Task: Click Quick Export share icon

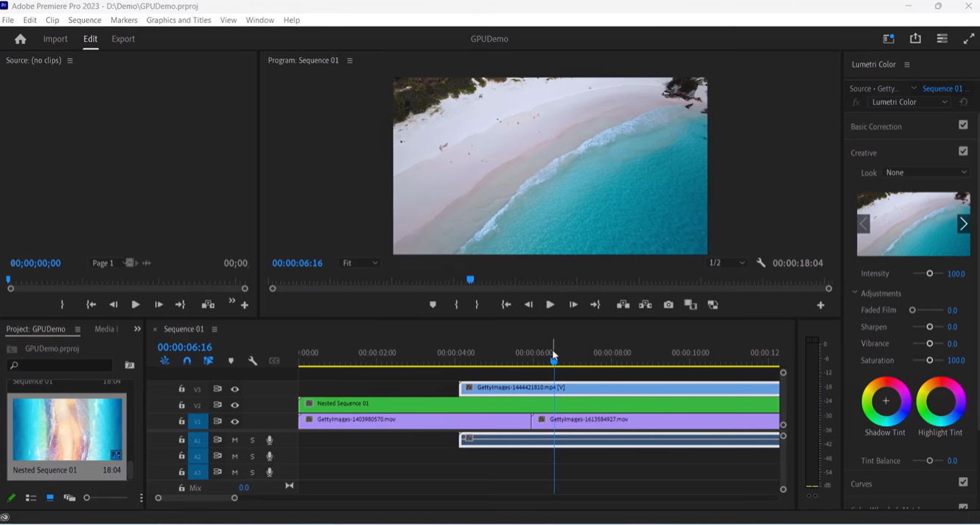Action: tap(915, 38)
